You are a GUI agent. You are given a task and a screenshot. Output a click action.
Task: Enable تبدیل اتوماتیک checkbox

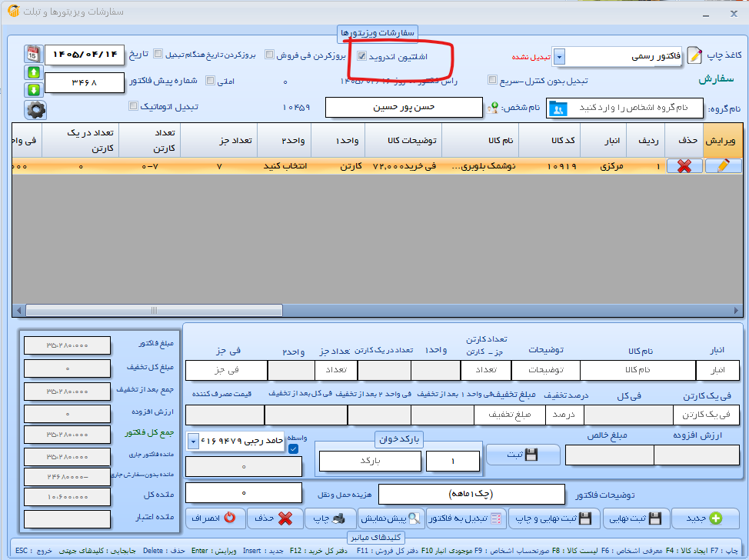(x=133, y=105)
